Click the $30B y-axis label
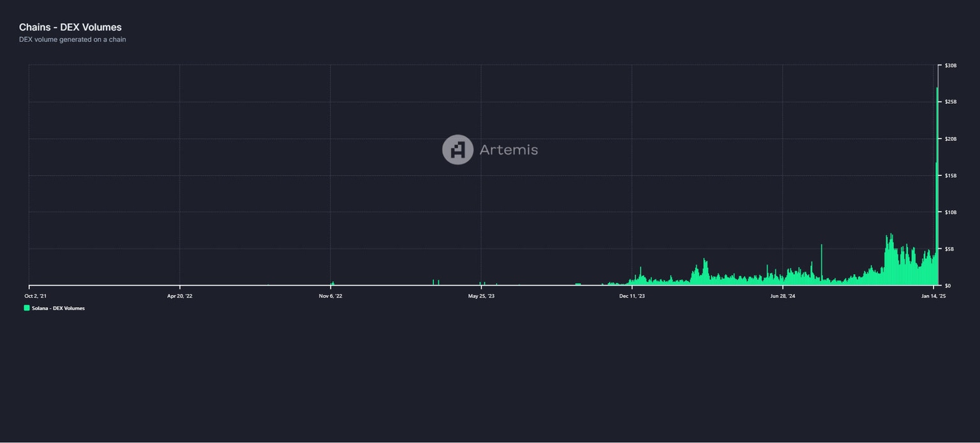Image resolution: width=980 pixels, height=443 pixels. click(x=950, y=65)
